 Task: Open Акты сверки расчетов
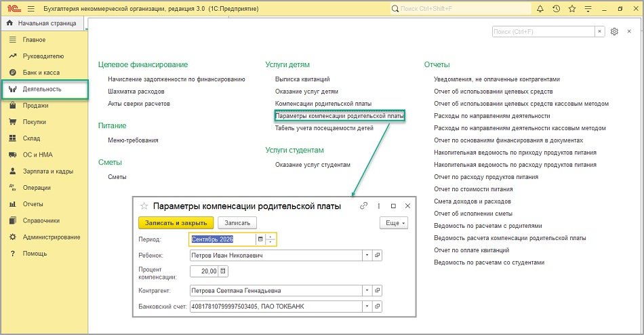point(139,104)
